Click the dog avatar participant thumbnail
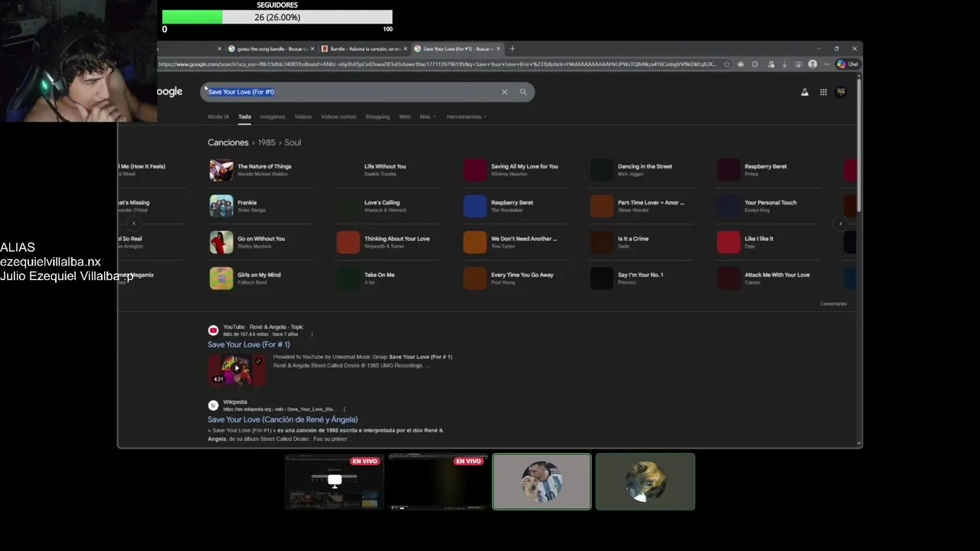 tap(645, 481)
